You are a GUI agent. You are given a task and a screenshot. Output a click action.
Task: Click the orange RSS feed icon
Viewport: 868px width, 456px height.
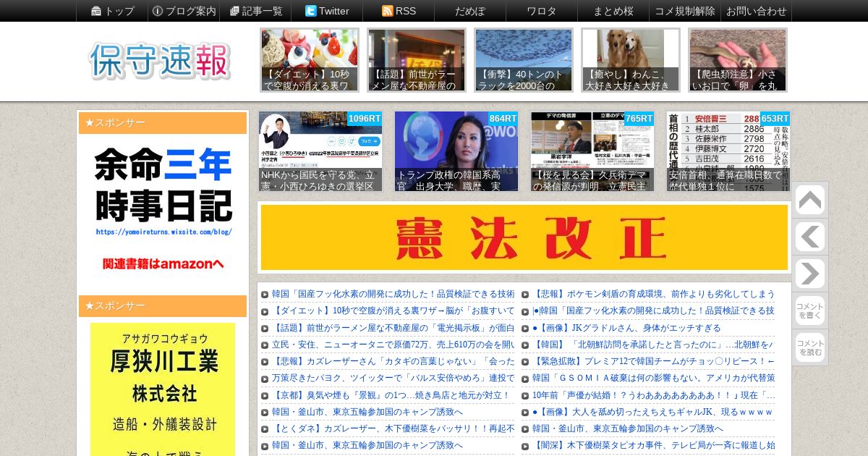coord(387,11)
